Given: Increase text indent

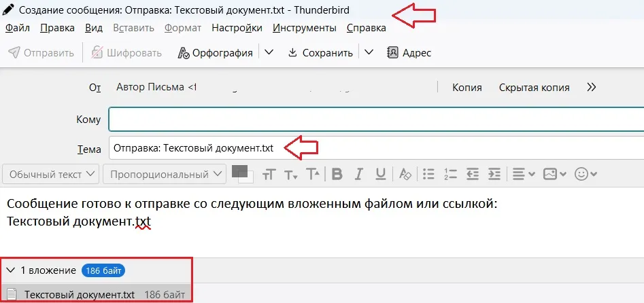Looking at the screenshot, I should coord(494,175).
